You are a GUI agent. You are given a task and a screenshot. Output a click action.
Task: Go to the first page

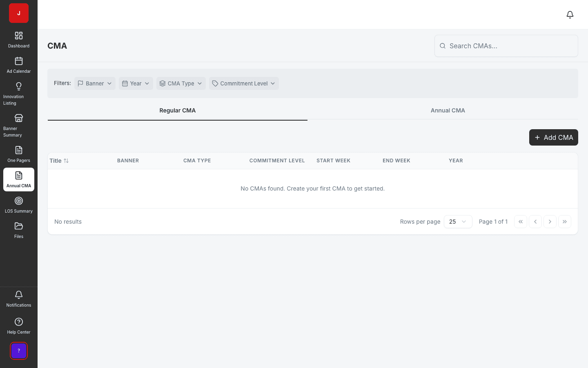tap(521, 222)
